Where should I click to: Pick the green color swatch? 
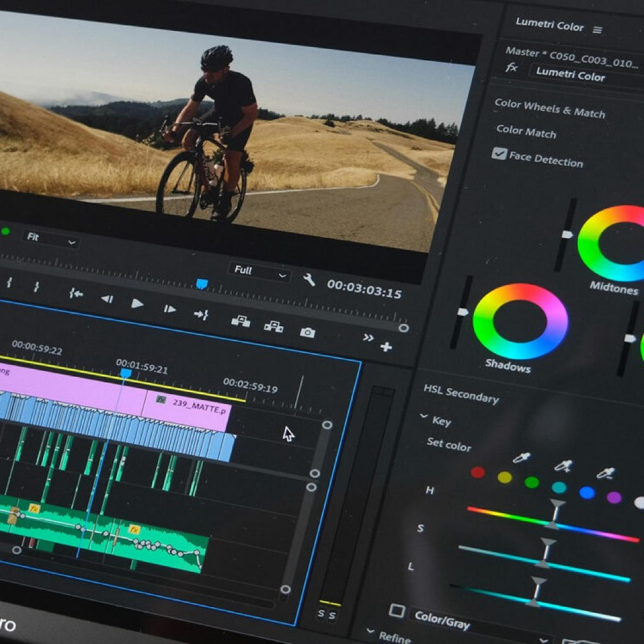531,482
